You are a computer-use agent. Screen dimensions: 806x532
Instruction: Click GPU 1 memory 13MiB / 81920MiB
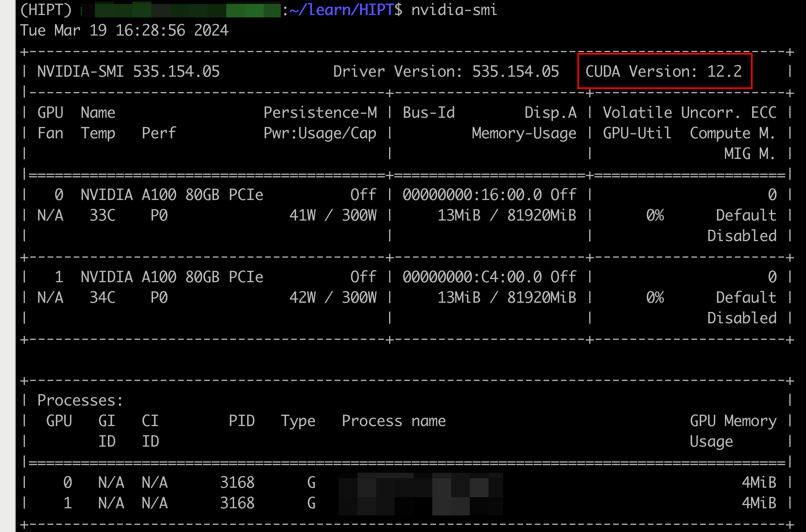coord(507,298)
